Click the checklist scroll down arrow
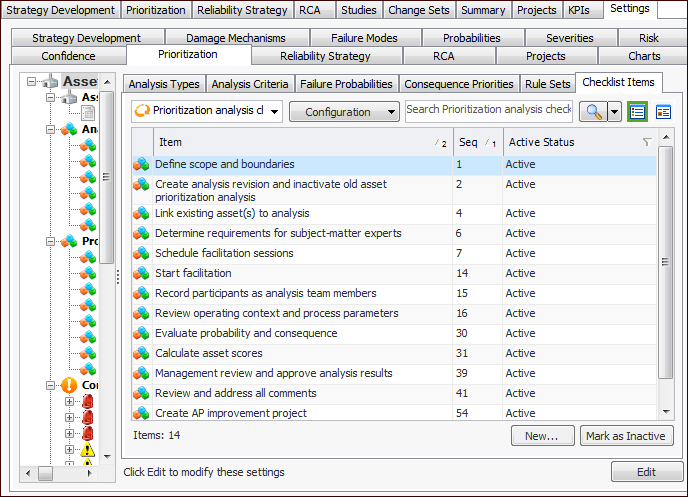 [666, 412]
